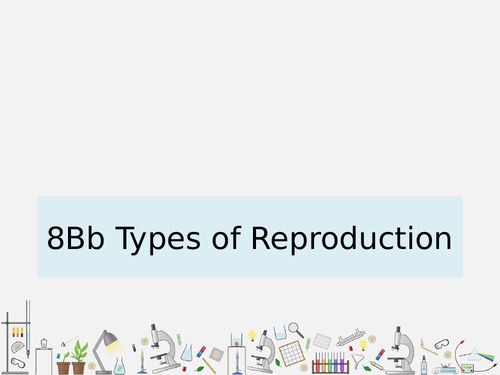Click the tripod holding the crucible
The height and width of the screenshot is (375, 500).
pos(44,357)
